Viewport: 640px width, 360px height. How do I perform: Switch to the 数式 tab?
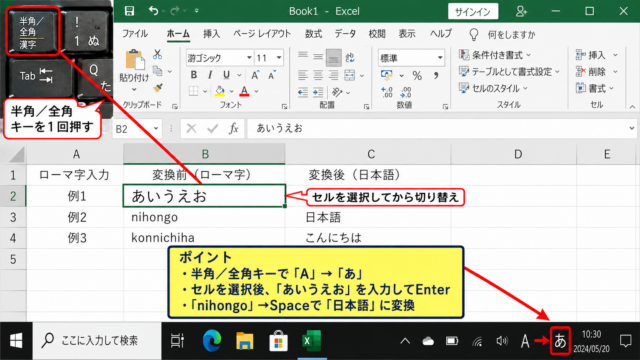313,34
